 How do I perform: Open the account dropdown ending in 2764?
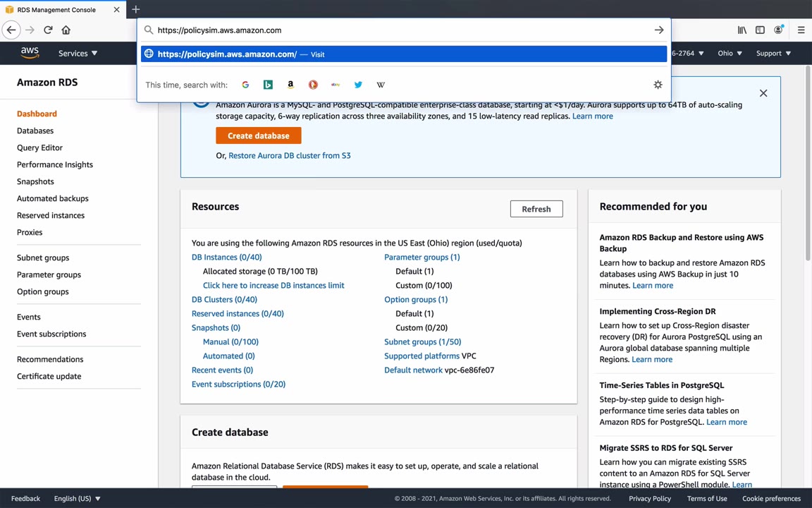[x=688, y=53]
